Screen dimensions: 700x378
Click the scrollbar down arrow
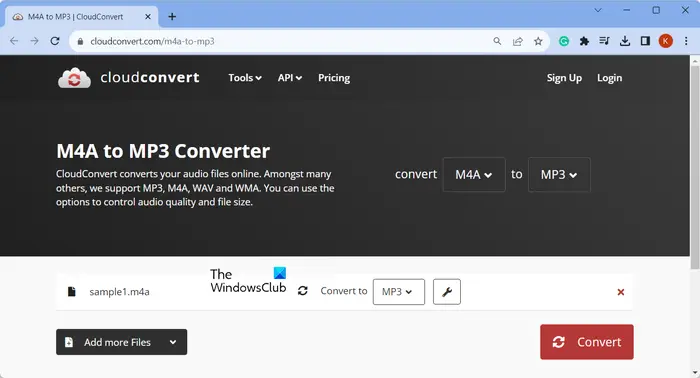[695, 373]
